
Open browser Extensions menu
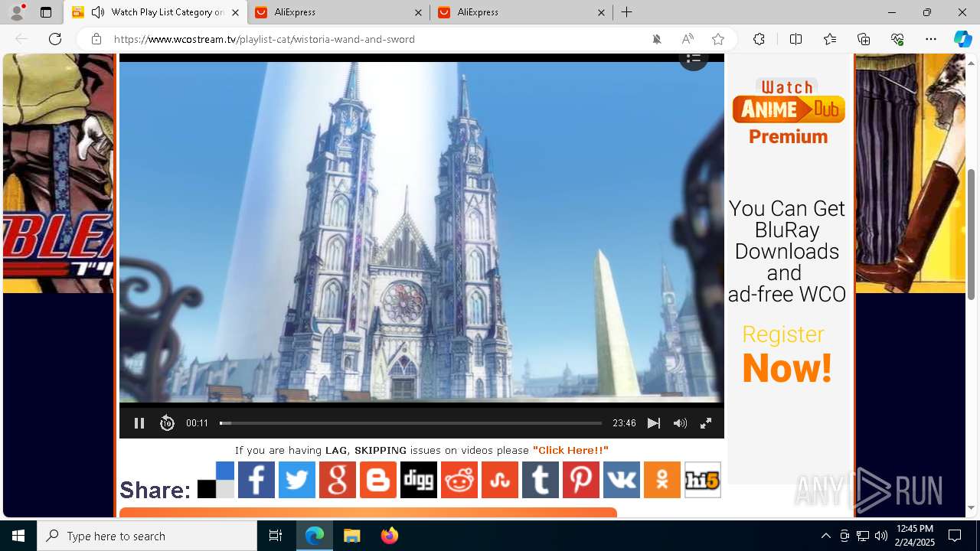(759, 39)
